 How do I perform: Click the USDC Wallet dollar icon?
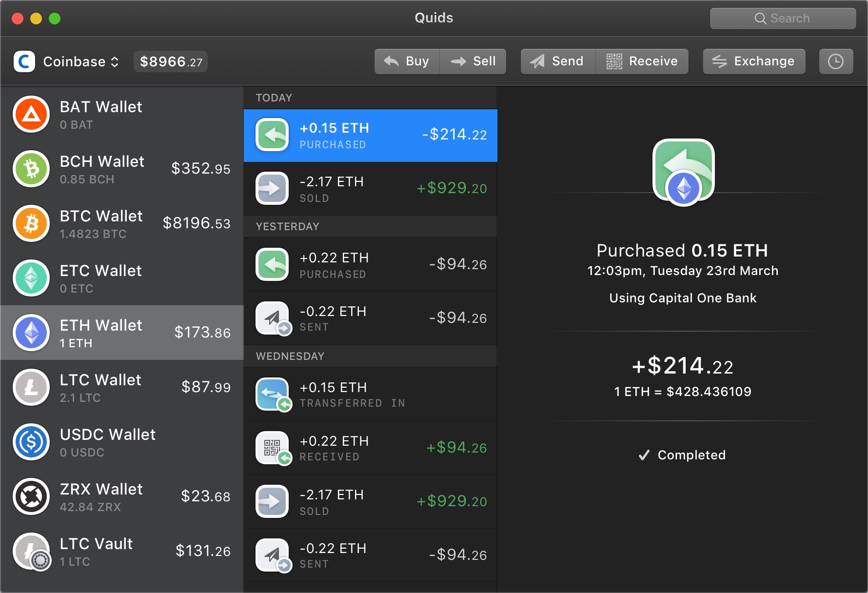(31, 442)
